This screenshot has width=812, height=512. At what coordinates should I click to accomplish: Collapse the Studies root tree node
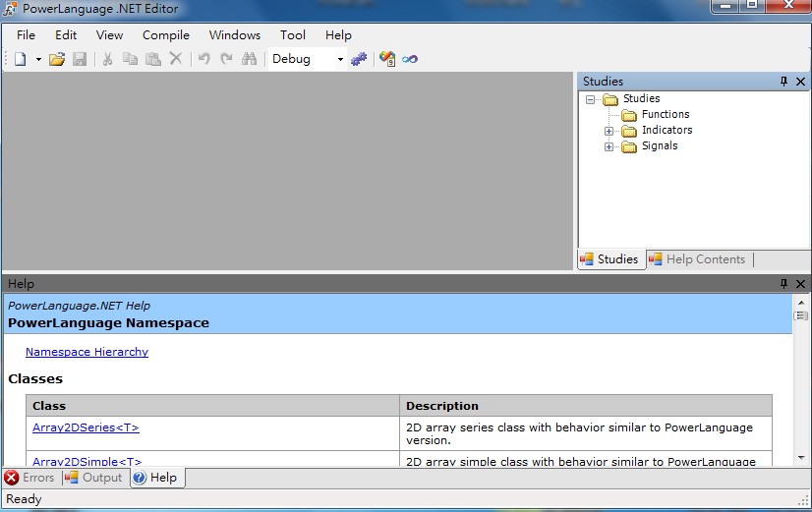click(x=591, y=99)
